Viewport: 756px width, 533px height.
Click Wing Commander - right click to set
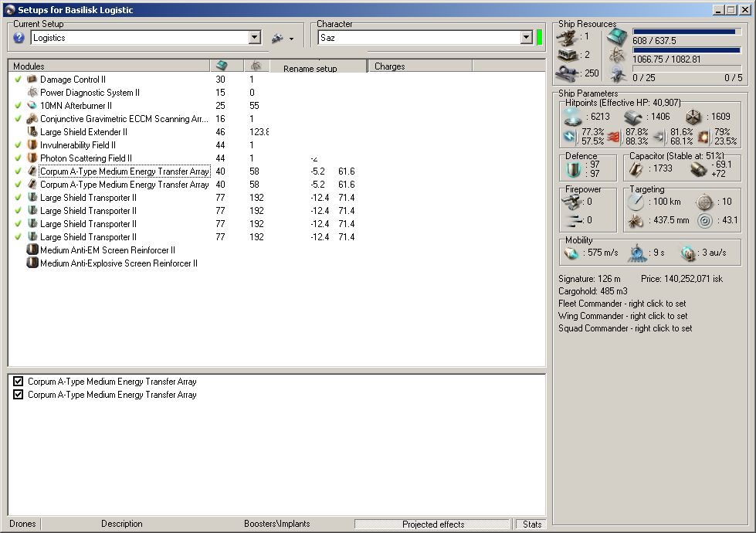[623, 316]
